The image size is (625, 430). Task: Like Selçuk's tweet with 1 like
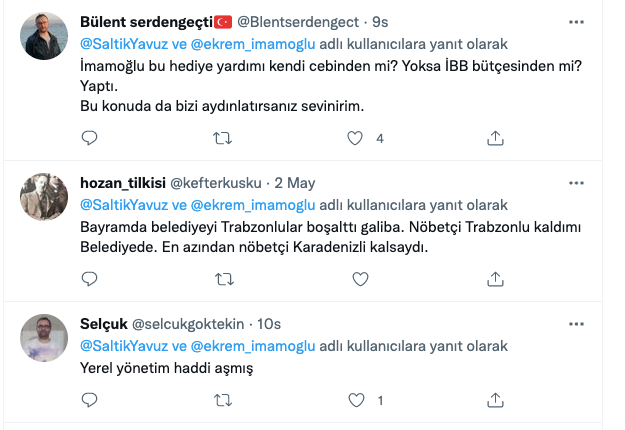tap(356, 400)
